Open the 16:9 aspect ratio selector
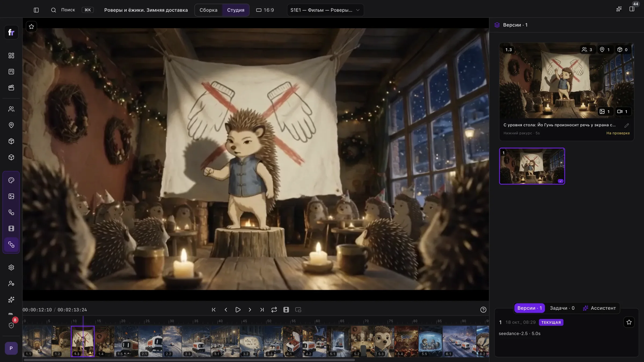Image resolution: width=644 pixels, height=362 pixels. click(265, 10)
